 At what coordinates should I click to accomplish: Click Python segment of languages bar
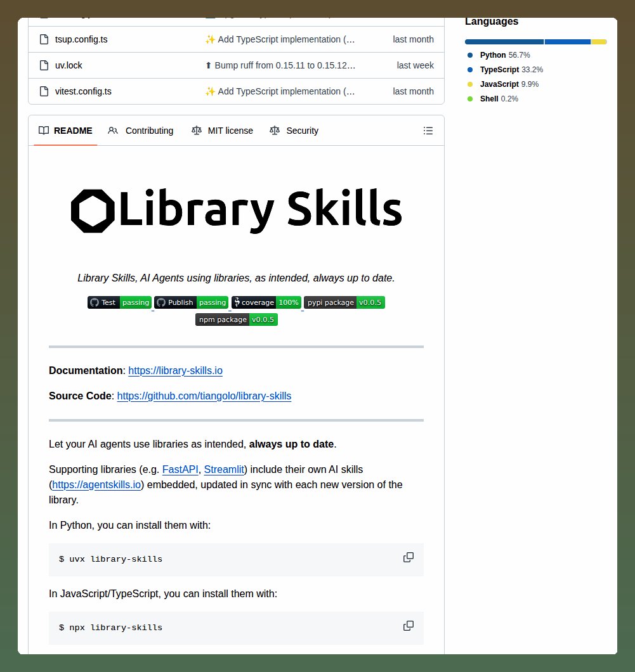click(504, 42)
